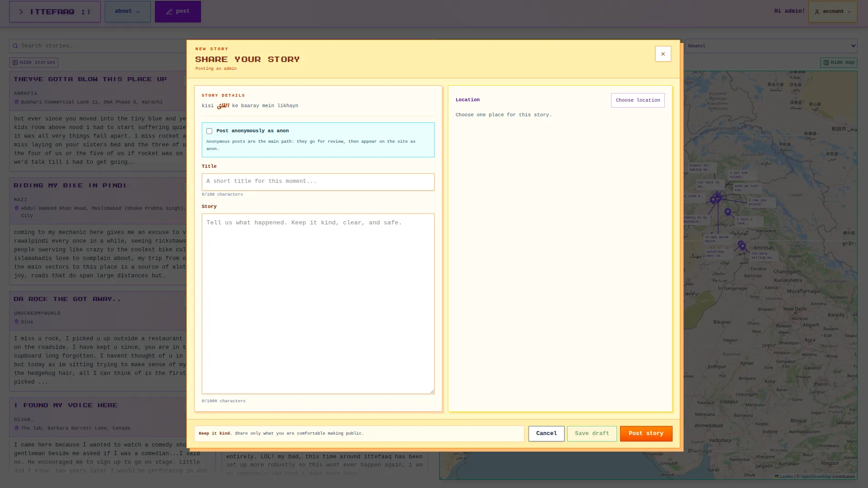Click author name RAZI

tap(21, 200)
